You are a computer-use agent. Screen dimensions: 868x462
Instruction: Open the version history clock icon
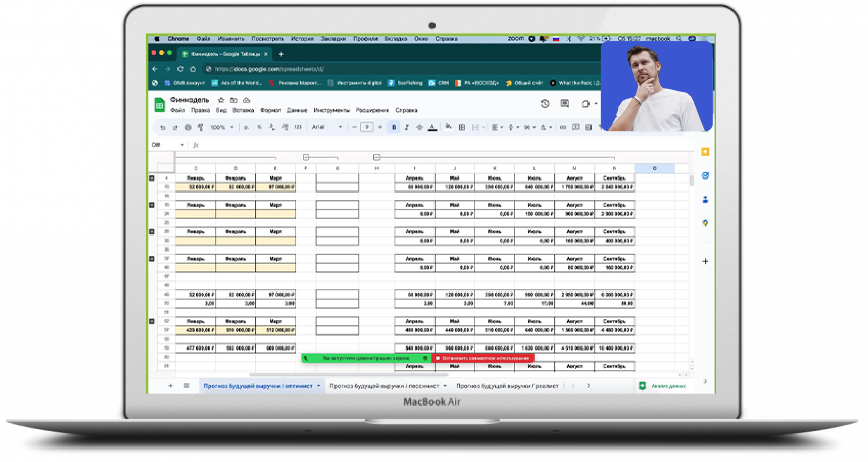point(545,103)
